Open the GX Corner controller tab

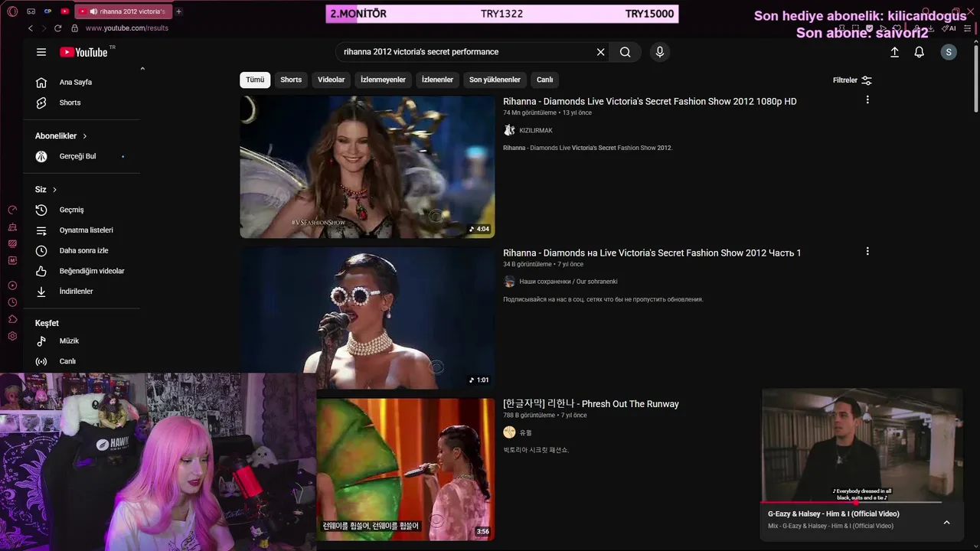pyautogui.click(x=31, y=11)
